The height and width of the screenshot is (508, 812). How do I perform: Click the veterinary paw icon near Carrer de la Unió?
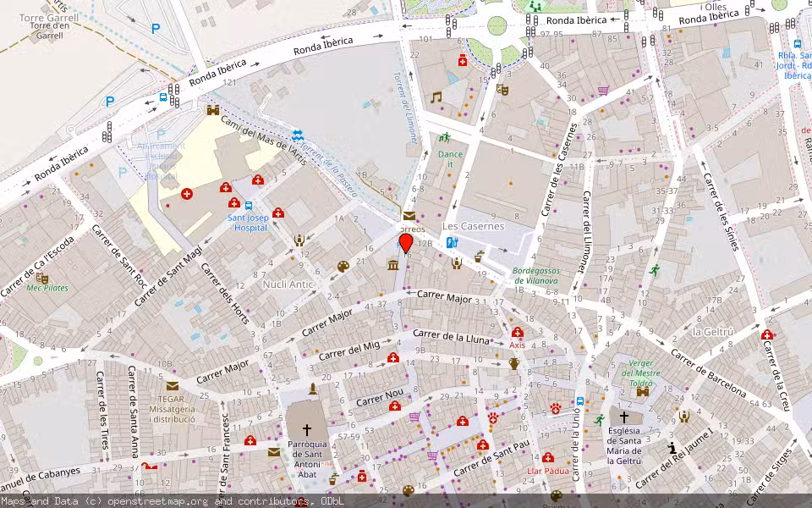coord(555,409)
